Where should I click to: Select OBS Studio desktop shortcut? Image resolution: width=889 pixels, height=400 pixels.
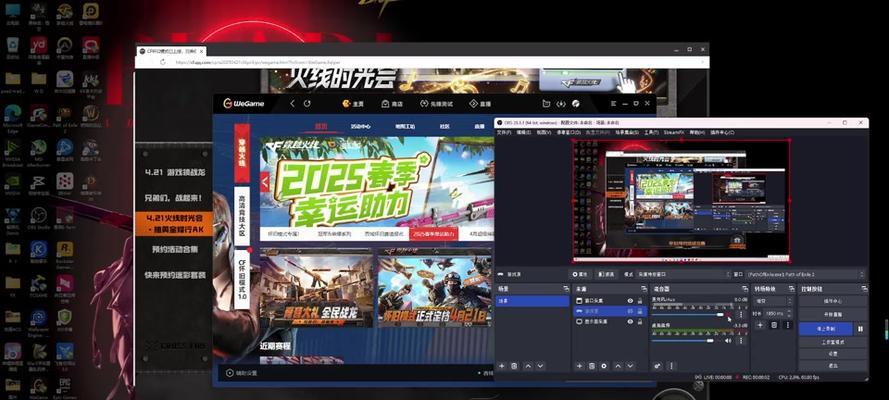coord(38,218)
